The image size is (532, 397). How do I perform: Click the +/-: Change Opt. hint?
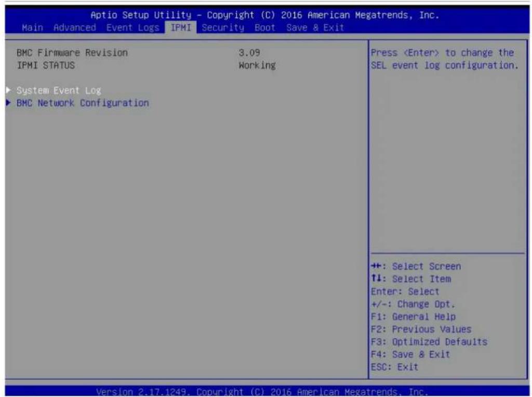413,304
